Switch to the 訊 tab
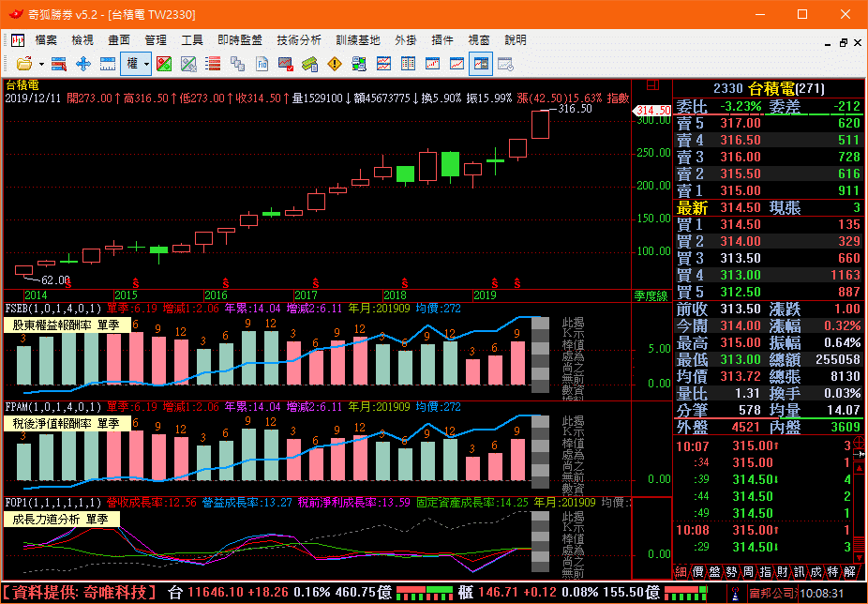 (x=800, y=572)
